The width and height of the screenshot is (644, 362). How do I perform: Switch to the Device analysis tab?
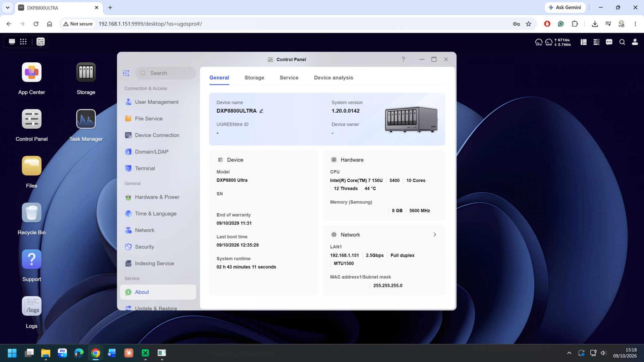click(x=333, y=78)
